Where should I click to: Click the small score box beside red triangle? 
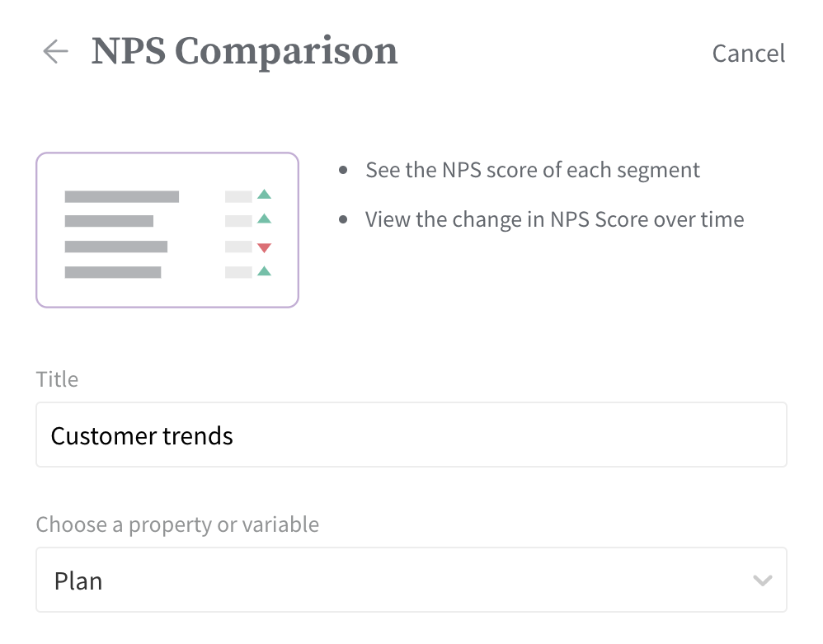(x=238, y=247)
